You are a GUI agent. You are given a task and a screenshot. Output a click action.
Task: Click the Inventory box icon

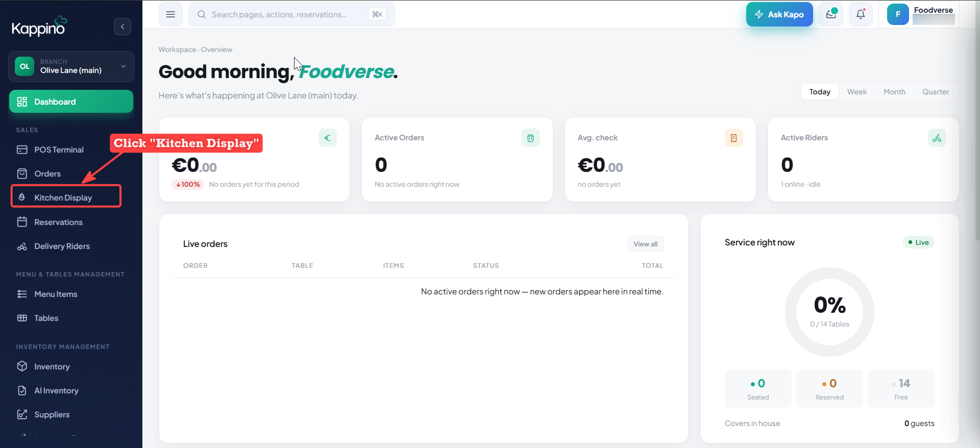point(22,366)
